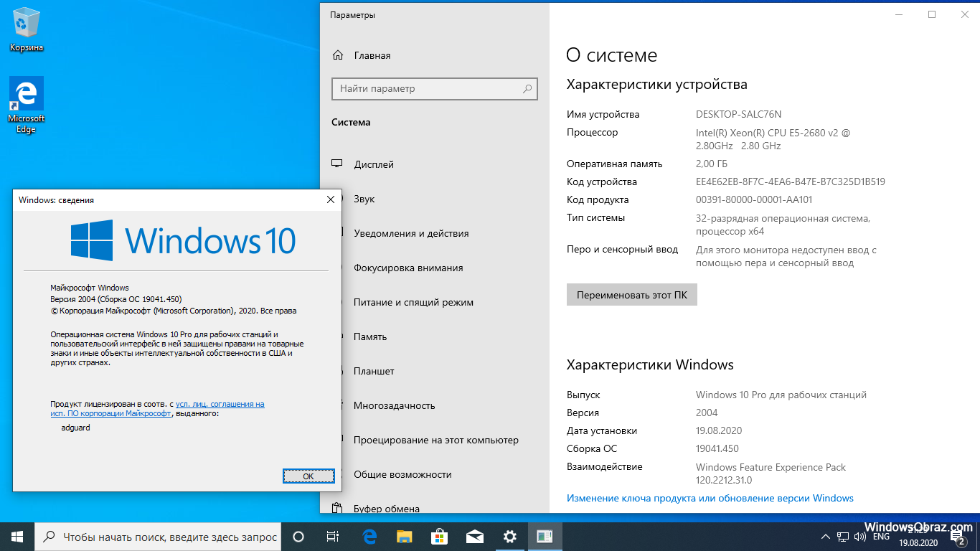Open the Mail app on taskbar

[x=474, y=537]
